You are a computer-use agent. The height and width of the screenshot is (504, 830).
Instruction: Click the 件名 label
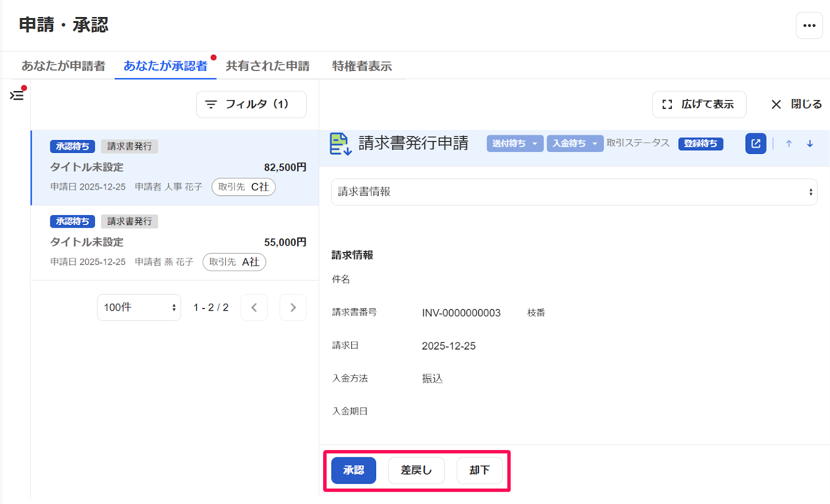341,279
